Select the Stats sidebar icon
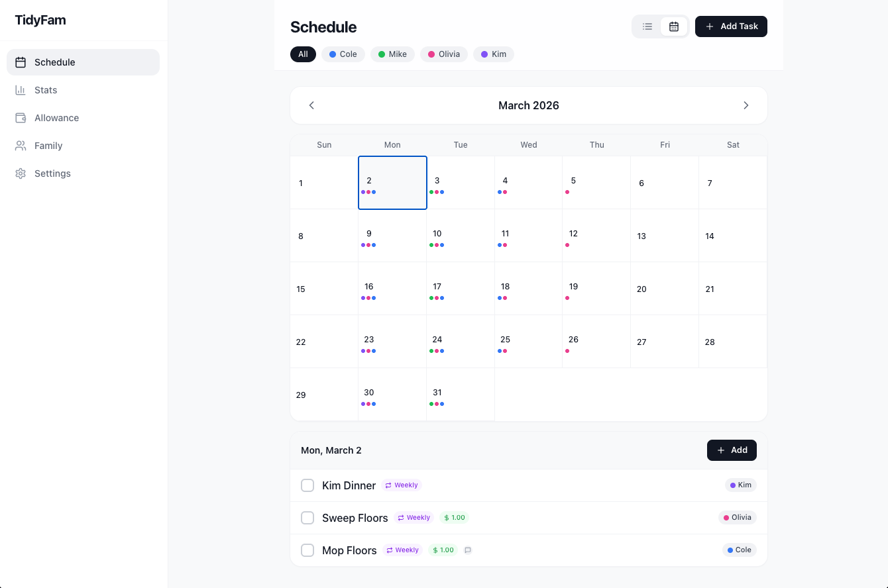The height and width of the screenshot is (588, 888). [x=21, y=90]
